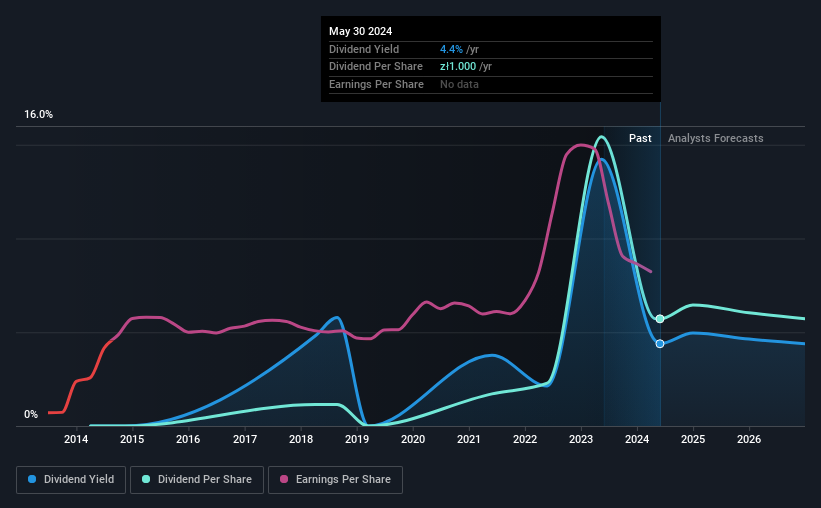821x508 pixels.
Task: Click the blue data point marker on chart
Action: coord(660,344)
